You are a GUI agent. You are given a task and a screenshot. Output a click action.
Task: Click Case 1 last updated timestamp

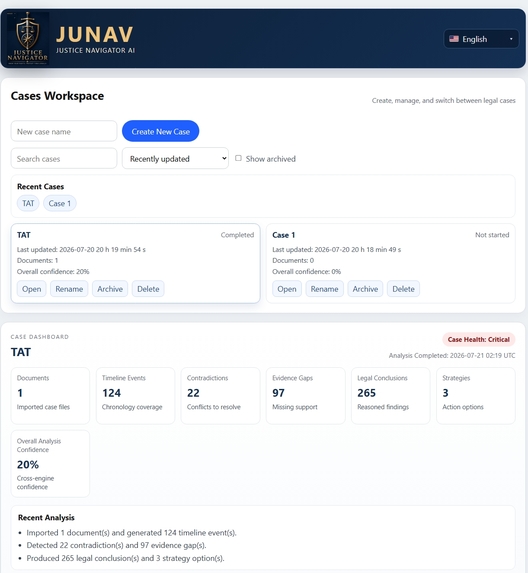(x=337, y=250)
